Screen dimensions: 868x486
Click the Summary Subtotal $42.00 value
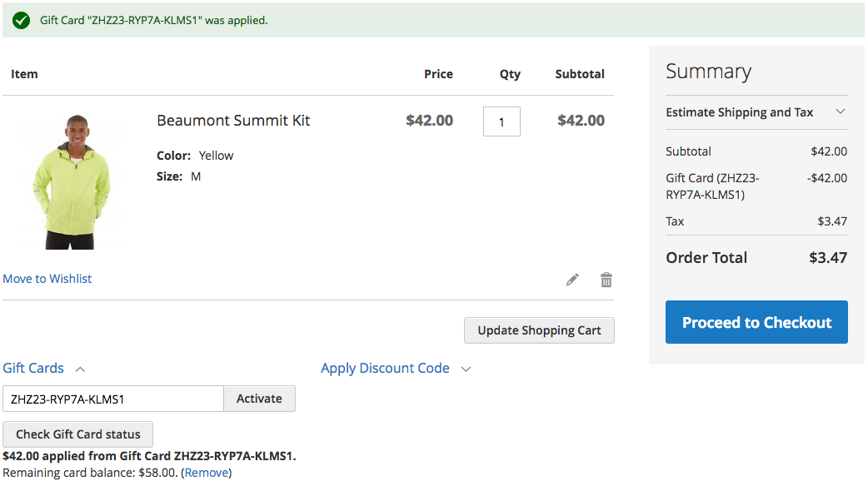829,151
